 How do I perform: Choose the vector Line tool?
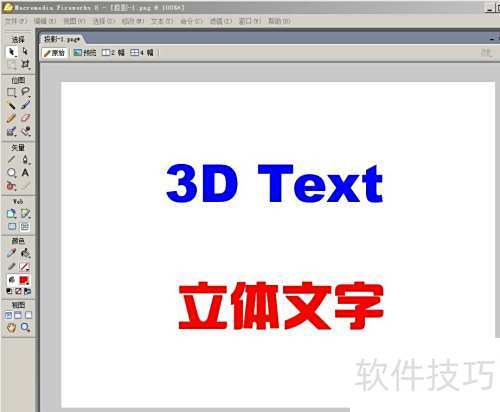tap(11, 160)
